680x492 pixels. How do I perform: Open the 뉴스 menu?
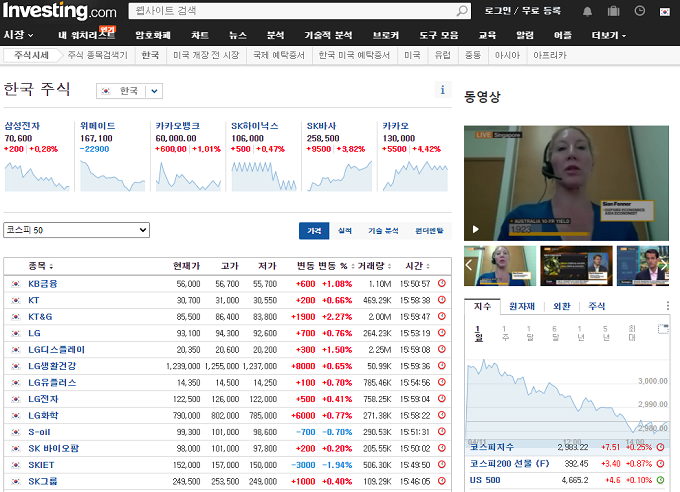coord(238,35)
